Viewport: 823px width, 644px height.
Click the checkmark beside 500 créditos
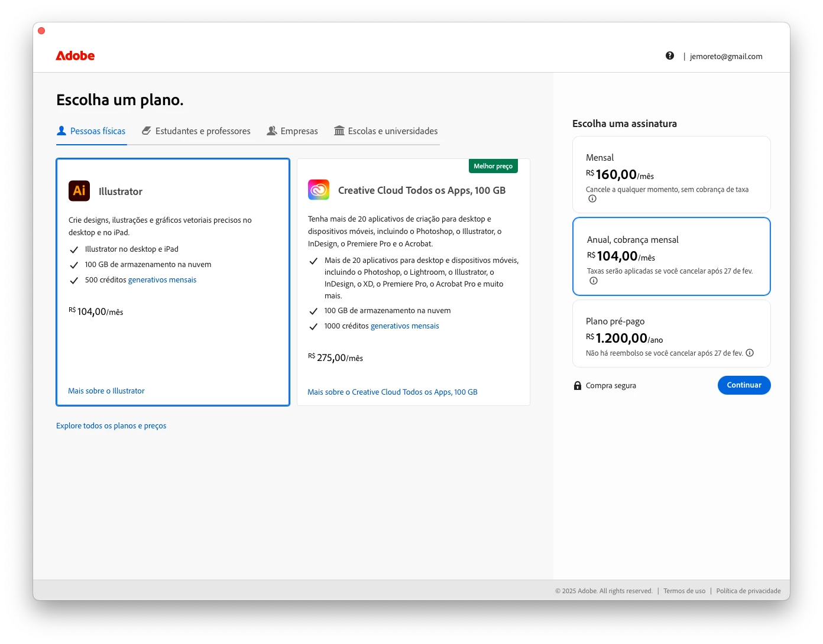(74, 281)
